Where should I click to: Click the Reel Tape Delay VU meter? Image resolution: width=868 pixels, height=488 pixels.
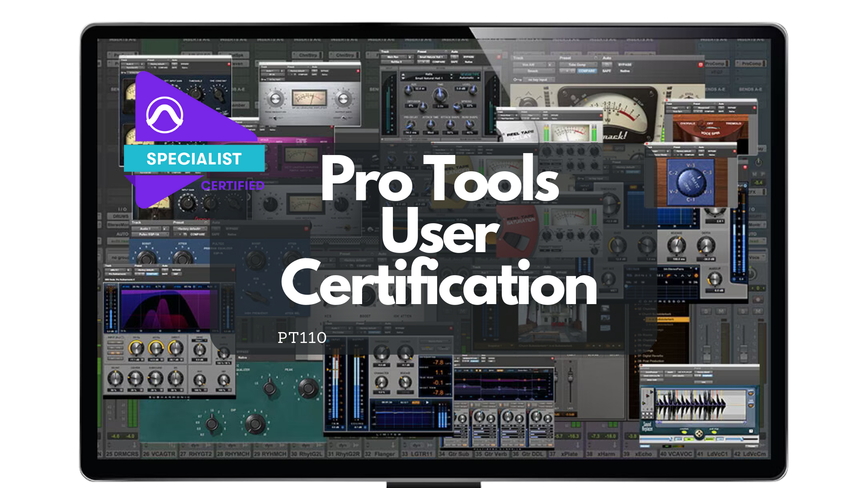571,133
